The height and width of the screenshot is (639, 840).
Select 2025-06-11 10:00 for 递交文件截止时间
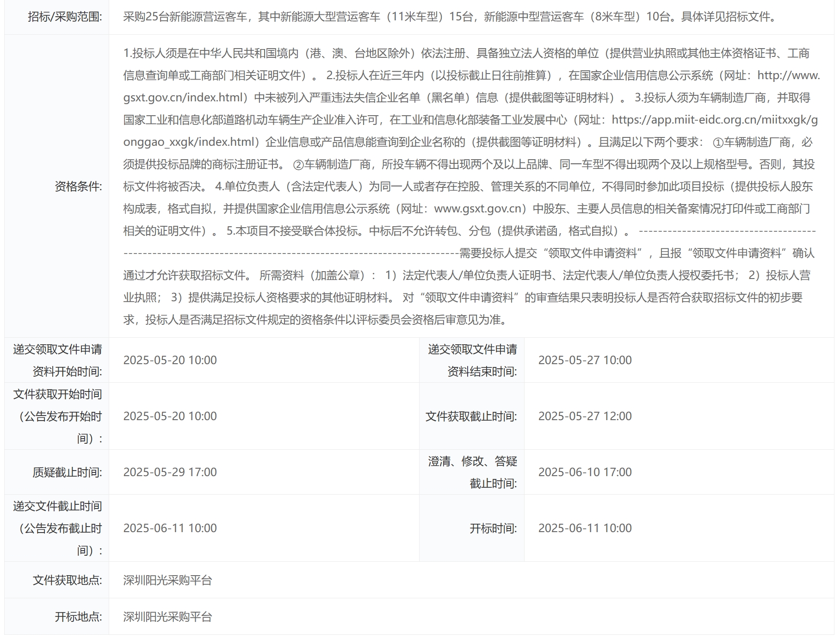170,528
